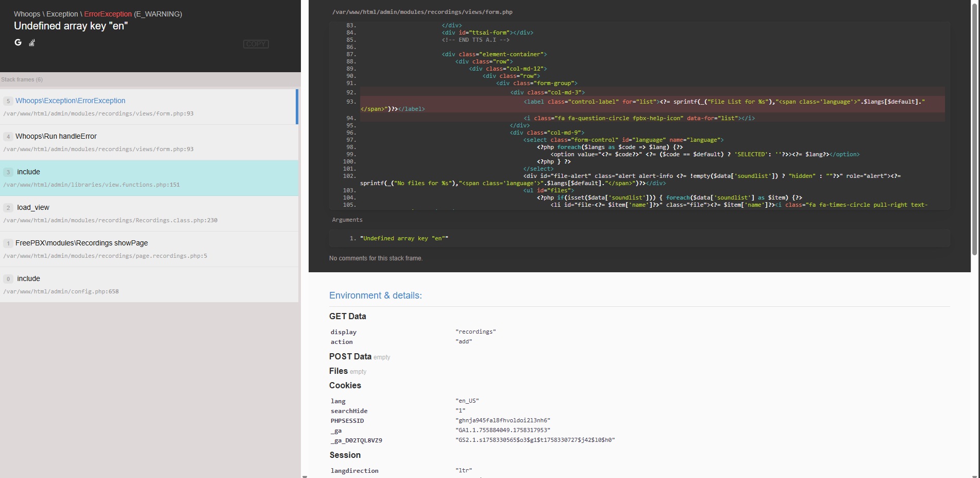The height and width of the screenshot is (478, 980).
Task: Click the Environment & details heading
Action: [375, 295]
